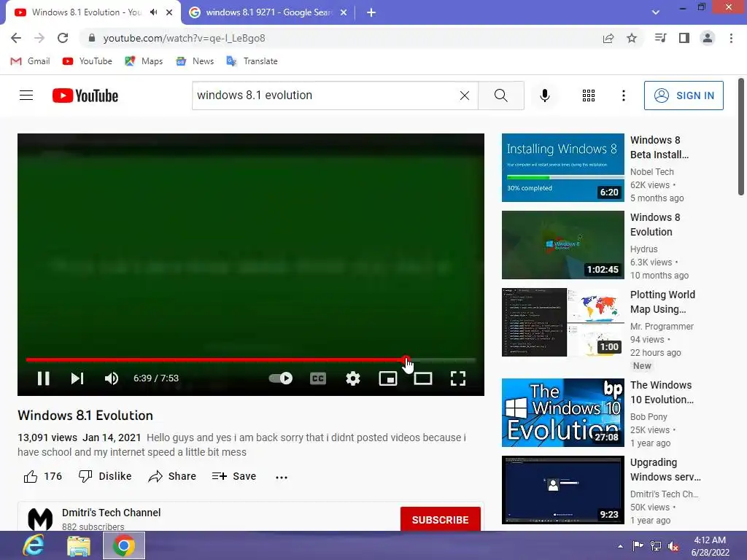Open more actions ellipsis below video
747x560 pixels.
(282, 477)
